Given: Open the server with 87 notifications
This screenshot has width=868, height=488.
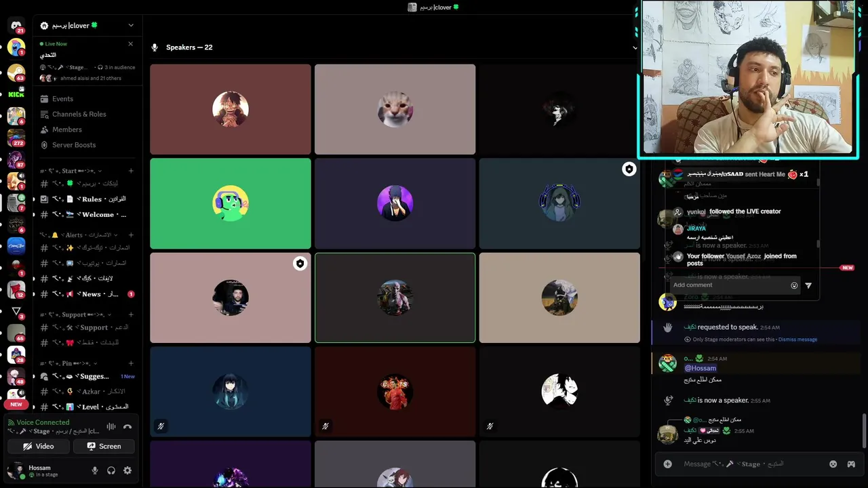Looking at the screenshot, I should tap(16, 159).
